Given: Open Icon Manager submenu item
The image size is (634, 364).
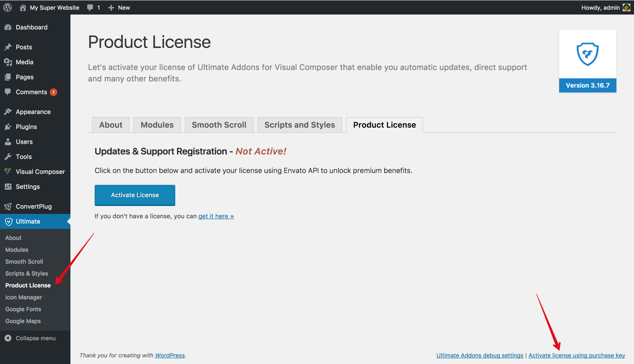Looking at the screenshot, I should point(24,297).
